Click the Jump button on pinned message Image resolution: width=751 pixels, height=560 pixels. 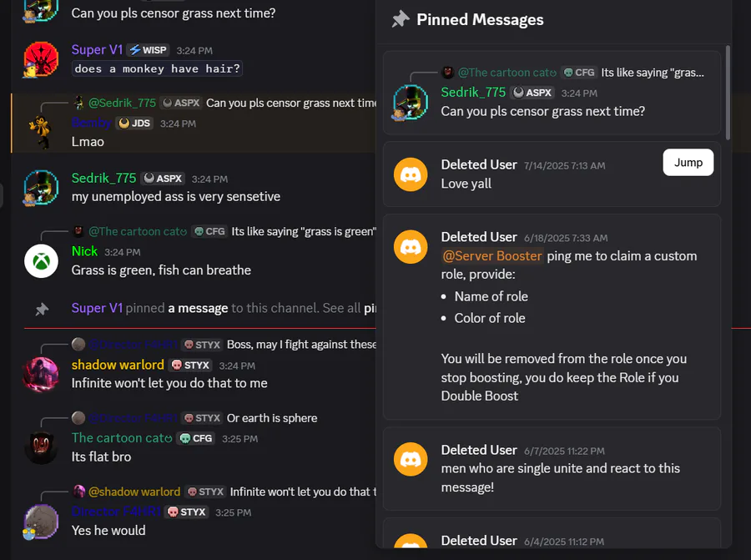(x=688, y=163)
